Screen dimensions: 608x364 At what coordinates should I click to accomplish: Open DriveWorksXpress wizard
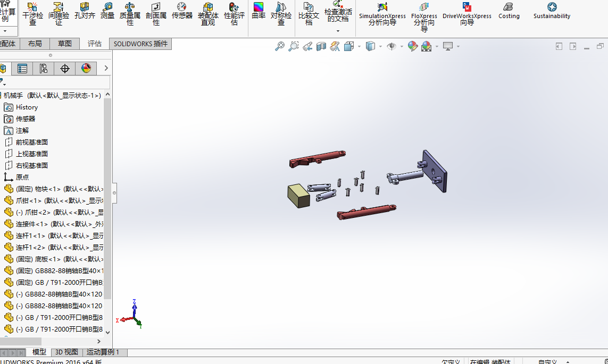coord(467,14)
